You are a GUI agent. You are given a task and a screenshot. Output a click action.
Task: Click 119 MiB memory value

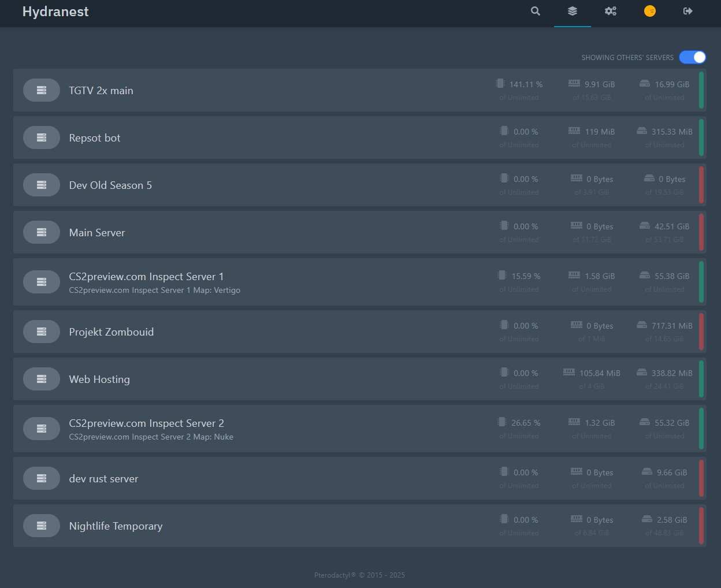pos(600,132)
